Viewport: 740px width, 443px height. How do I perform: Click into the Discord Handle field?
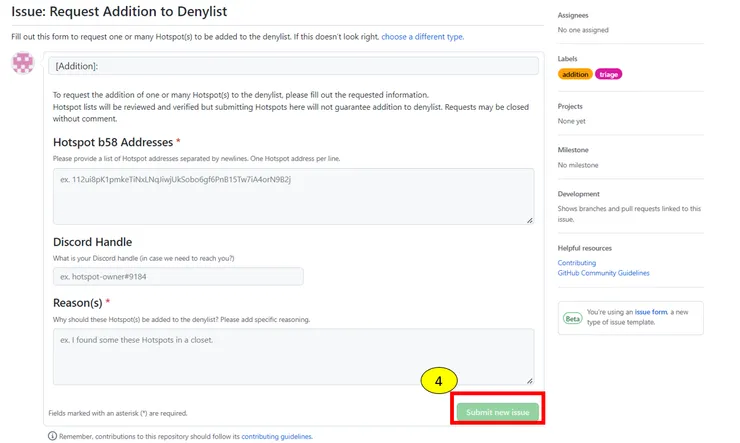(178, 276)
